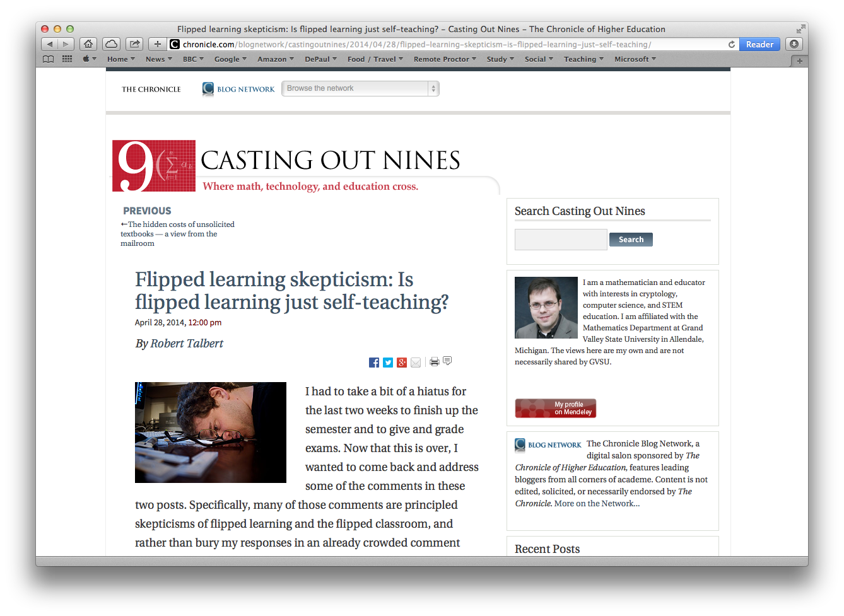Open the Amazon bookmarks menu

275,59
